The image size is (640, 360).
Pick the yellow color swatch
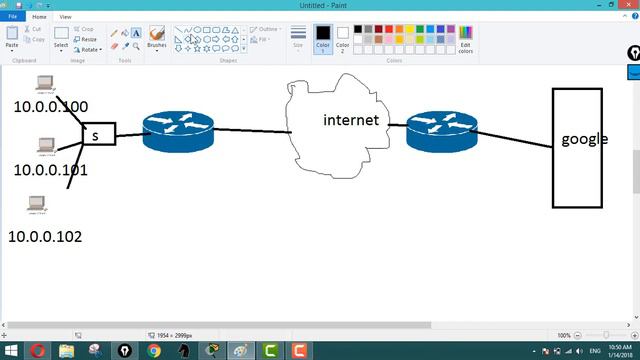pos(409,29)
